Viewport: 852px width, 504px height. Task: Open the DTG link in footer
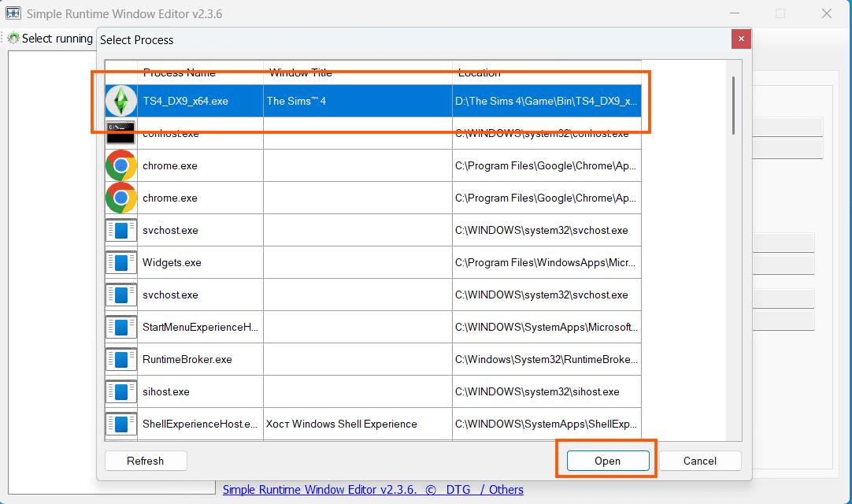tap(458, 490)
